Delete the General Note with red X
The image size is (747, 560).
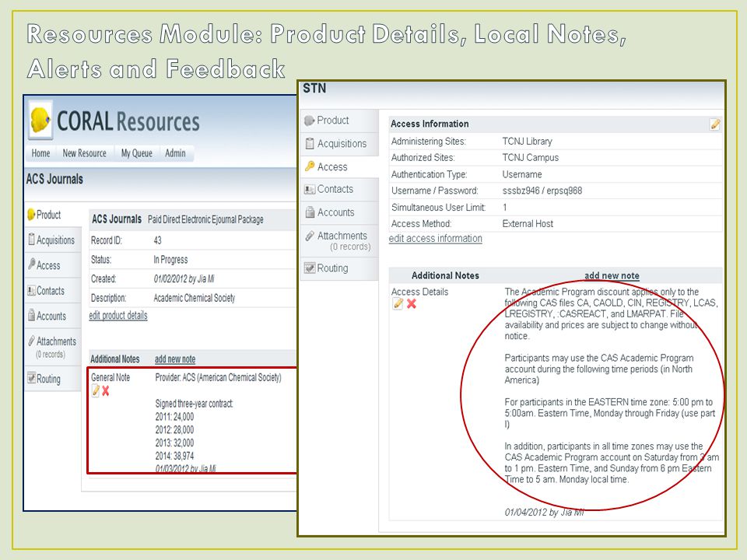pyautogui.click(x=106, y=391)
